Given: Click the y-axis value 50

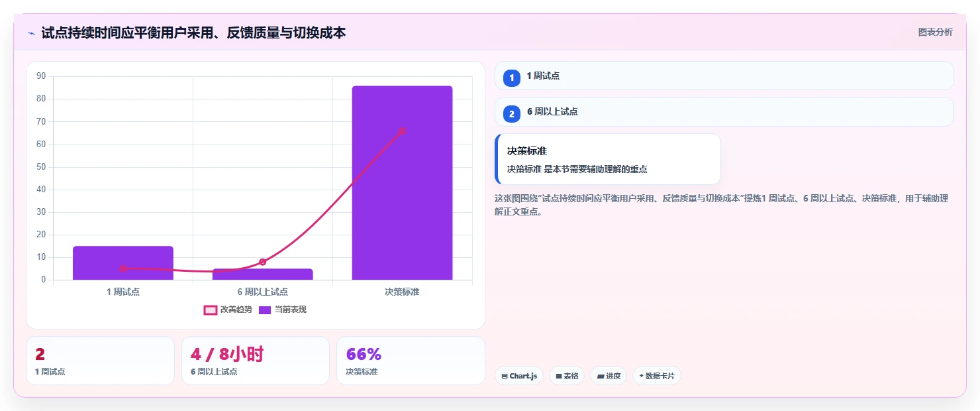Looking at the screenshot, I should [41, 166].
